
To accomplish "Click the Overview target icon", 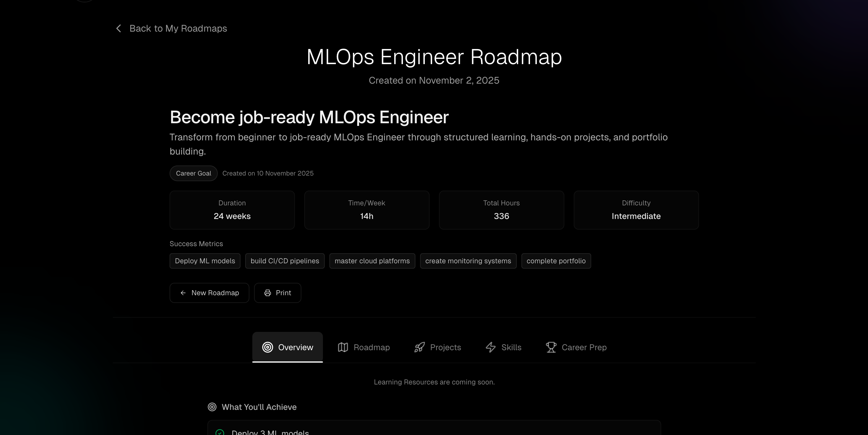I will (268, 348).
